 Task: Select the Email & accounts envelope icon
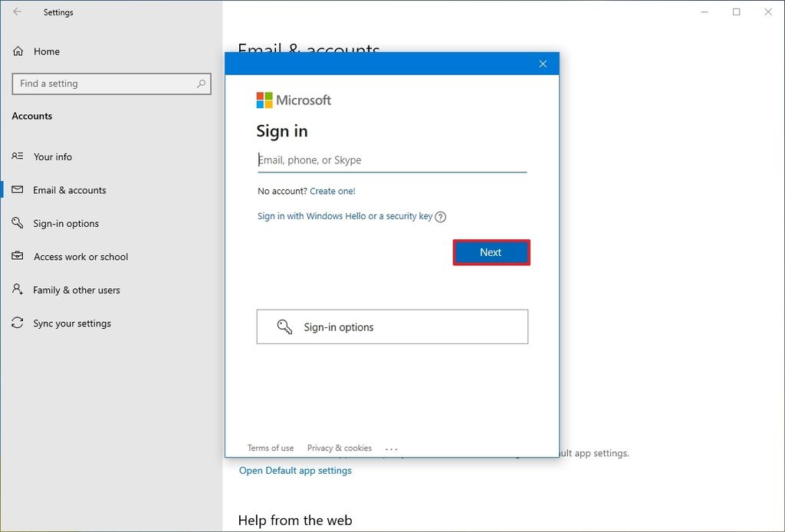(17, 190)
